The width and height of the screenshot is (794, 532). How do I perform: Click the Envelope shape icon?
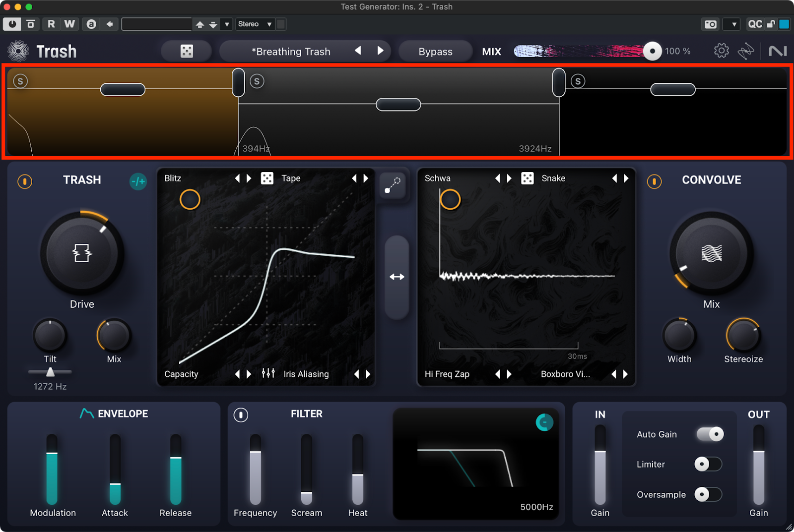87,413
